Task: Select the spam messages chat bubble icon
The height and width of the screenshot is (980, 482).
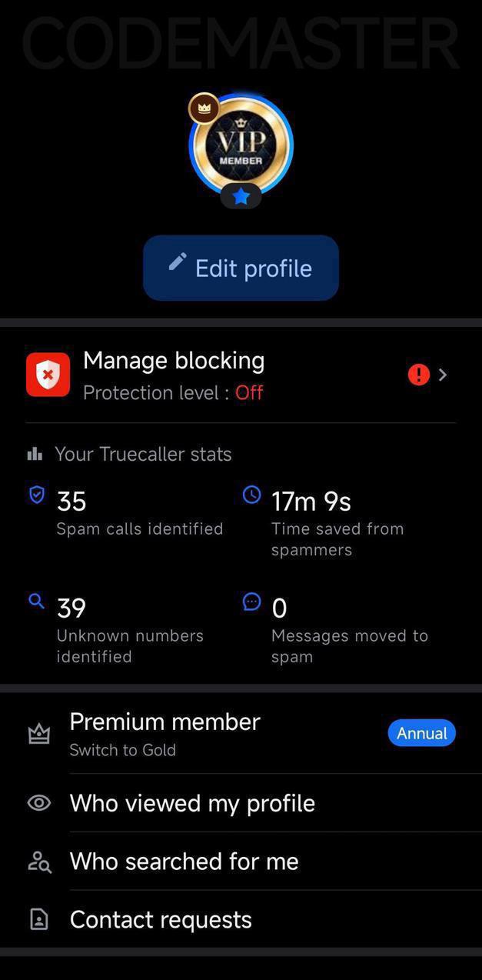Action: 251,601
